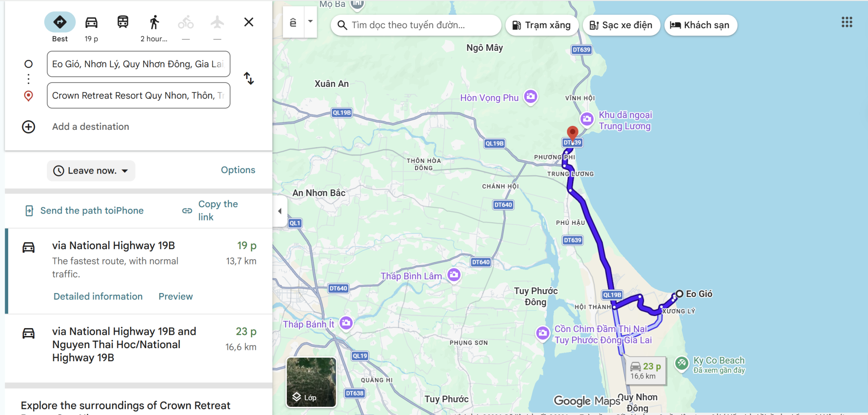Screen dimensions: 868x415
Task: Click the Xuân An place label
Action: 332,84
